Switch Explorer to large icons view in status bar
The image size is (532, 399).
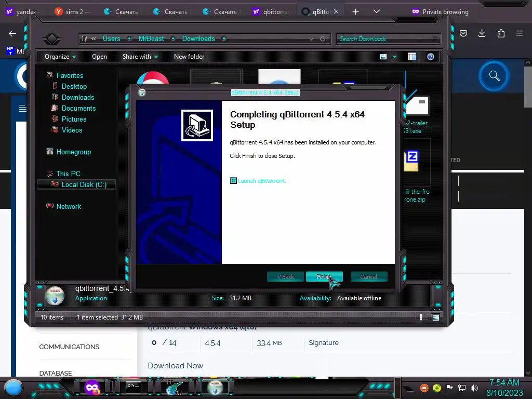pyautogui.click(x=436, y=317)
